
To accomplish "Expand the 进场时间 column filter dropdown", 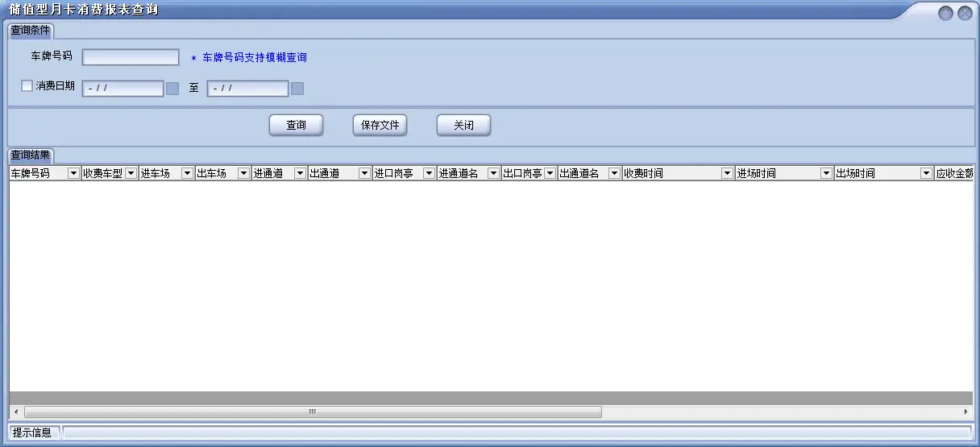I will click(x=826, y=173).
